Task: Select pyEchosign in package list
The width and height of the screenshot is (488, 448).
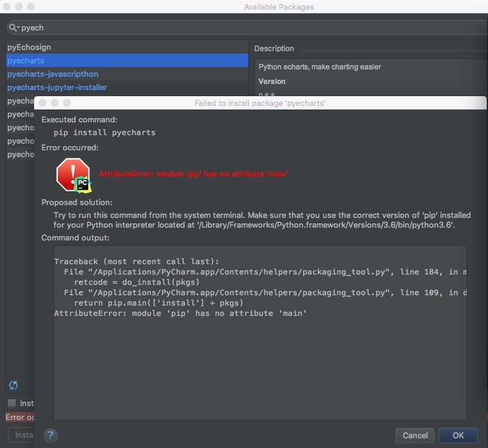Action: pos(127,47)
